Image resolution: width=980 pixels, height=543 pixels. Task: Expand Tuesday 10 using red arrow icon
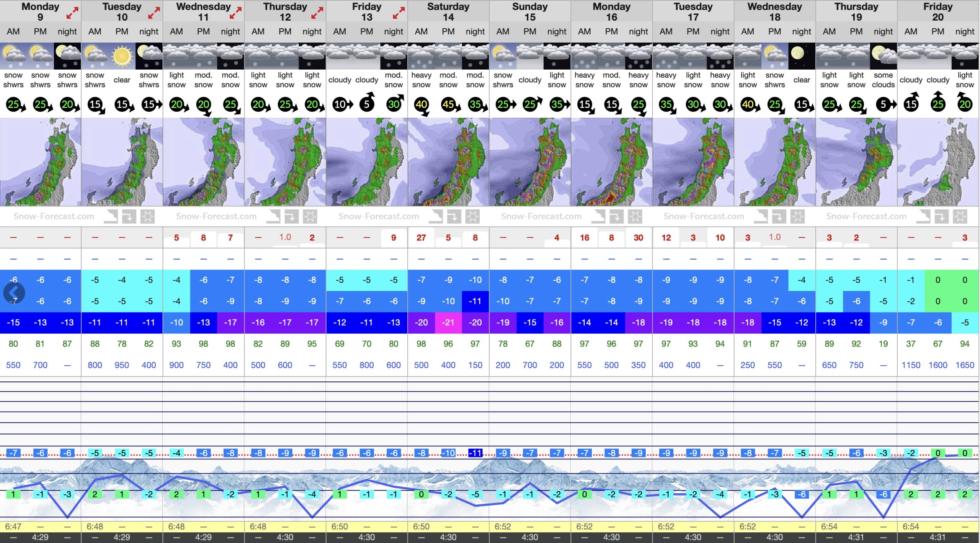point(154,13)
